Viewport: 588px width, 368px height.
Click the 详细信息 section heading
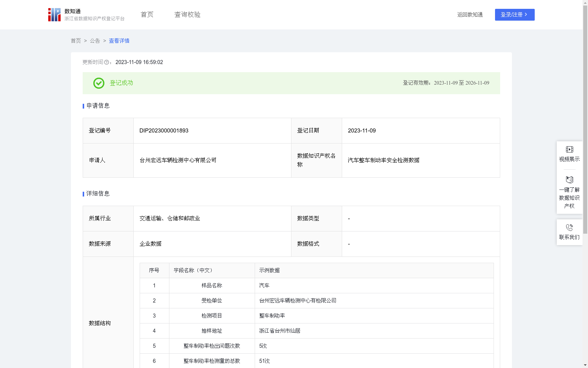tap(98, 194)
